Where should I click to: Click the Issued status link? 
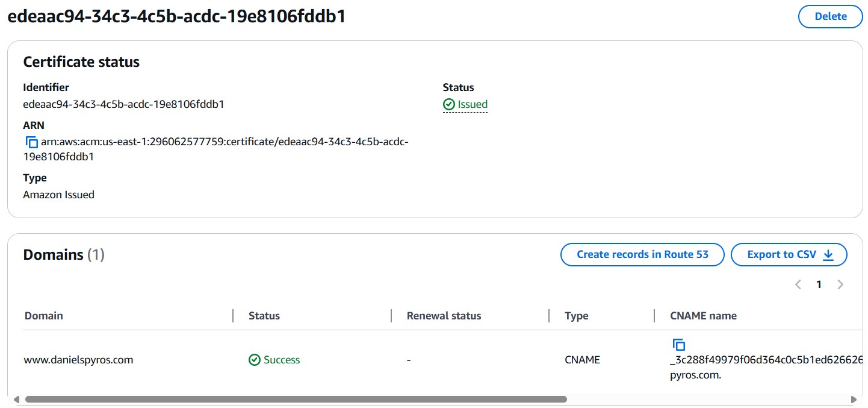(x=473, y=105)
